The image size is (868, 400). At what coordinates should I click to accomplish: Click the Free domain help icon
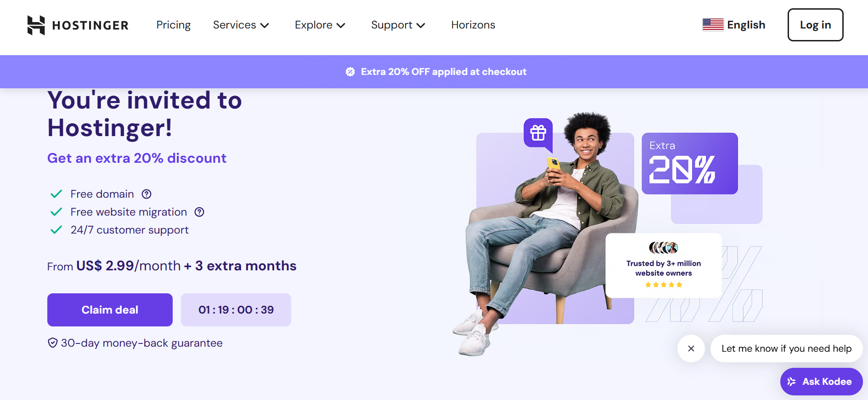(x=147, y=194)
